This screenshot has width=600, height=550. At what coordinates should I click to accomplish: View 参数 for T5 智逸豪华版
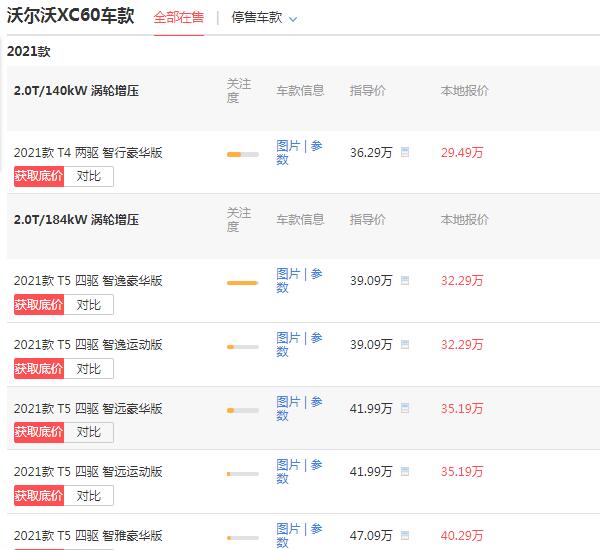316,274
